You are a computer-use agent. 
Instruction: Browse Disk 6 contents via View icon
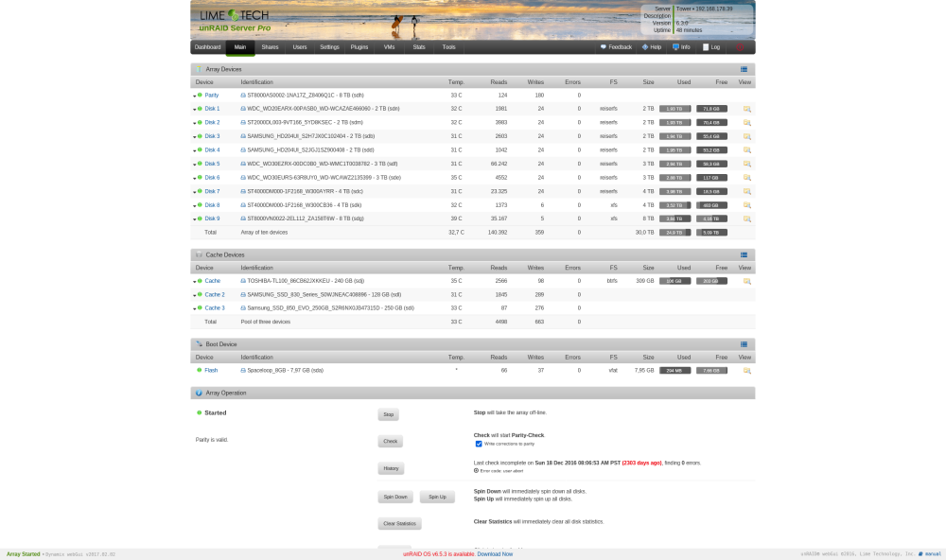tap(747, 178)
